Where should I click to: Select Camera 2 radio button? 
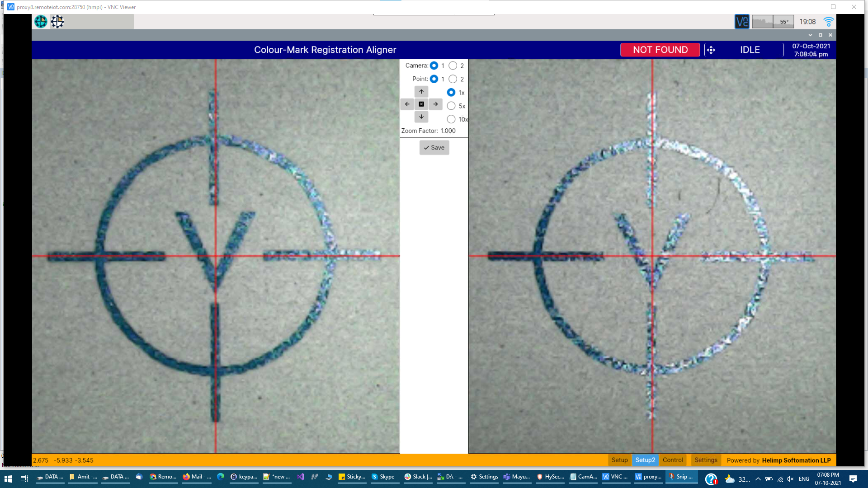pyautogui.click(x=453, y=66)
